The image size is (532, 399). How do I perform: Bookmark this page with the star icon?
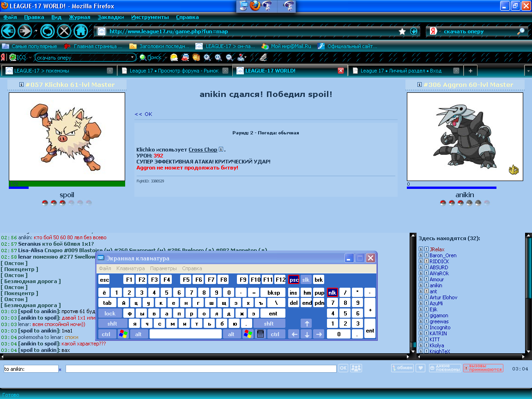tap(402, 31)
